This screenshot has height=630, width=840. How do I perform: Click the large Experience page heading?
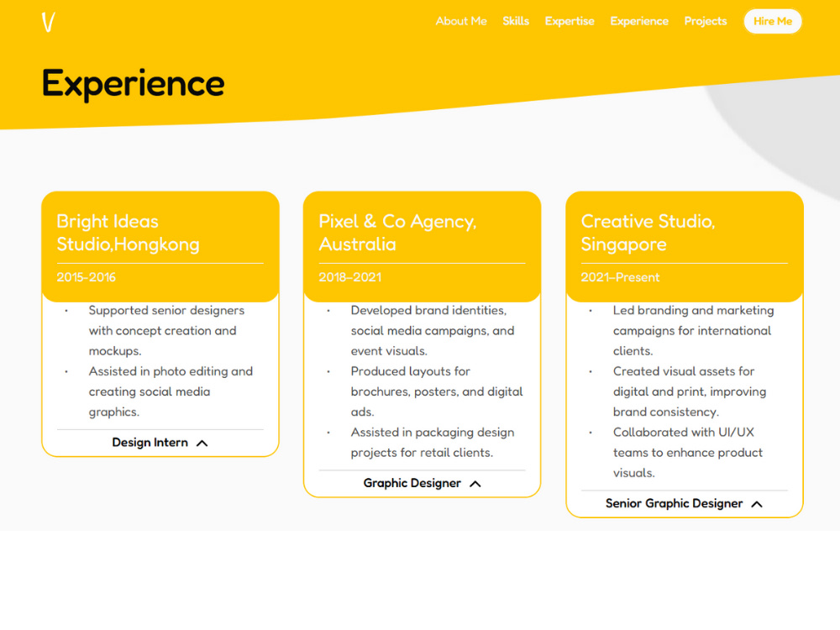coord(133,83)
